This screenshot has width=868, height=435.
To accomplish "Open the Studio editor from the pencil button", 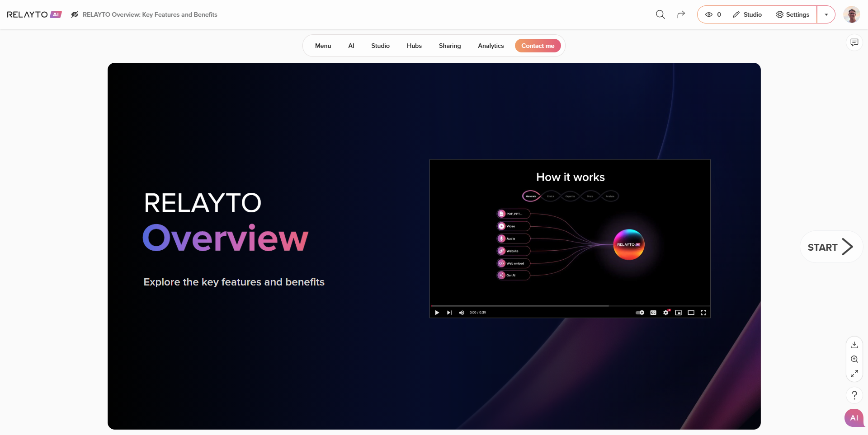I will (747, 14).
